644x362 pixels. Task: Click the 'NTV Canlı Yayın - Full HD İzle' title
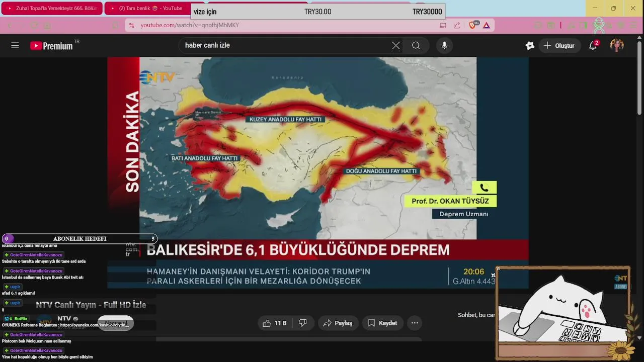tap(91, 305)
